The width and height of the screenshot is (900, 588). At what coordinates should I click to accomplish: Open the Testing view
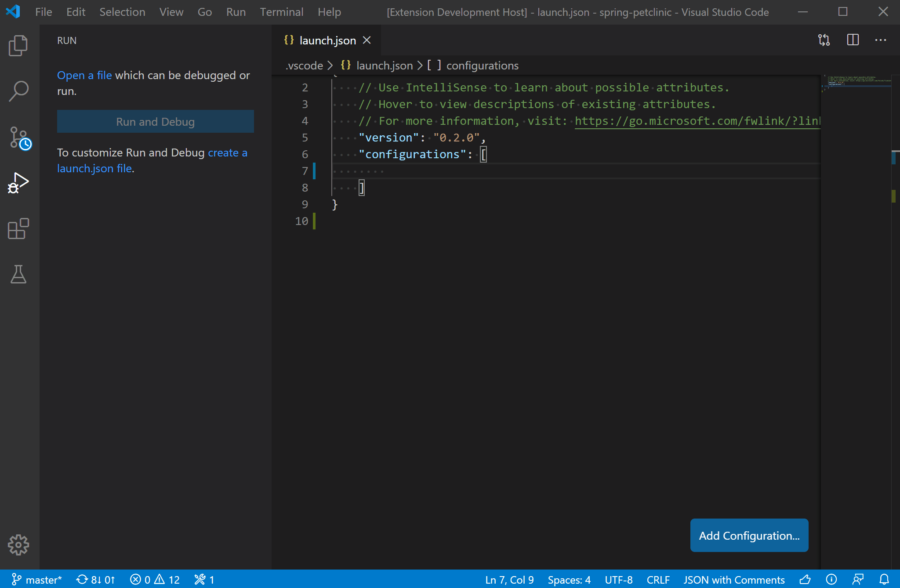18,275
